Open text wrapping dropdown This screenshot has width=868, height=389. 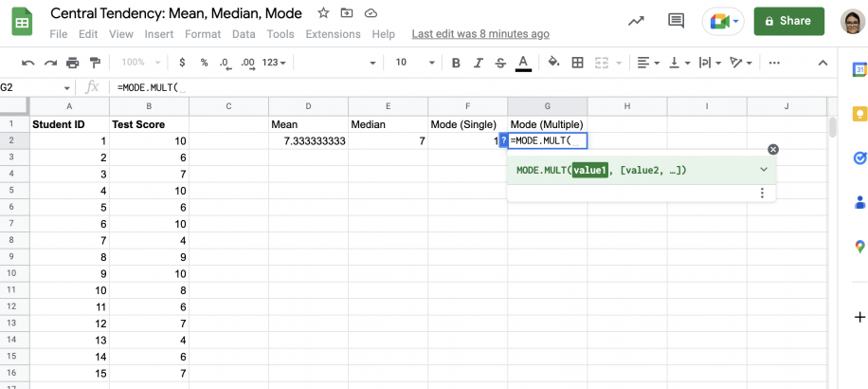click(x=711, y=63)
